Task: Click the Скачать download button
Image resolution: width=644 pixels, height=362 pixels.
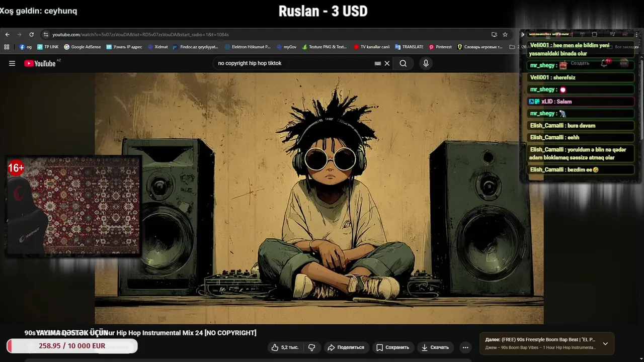Action: coord(435,347)
